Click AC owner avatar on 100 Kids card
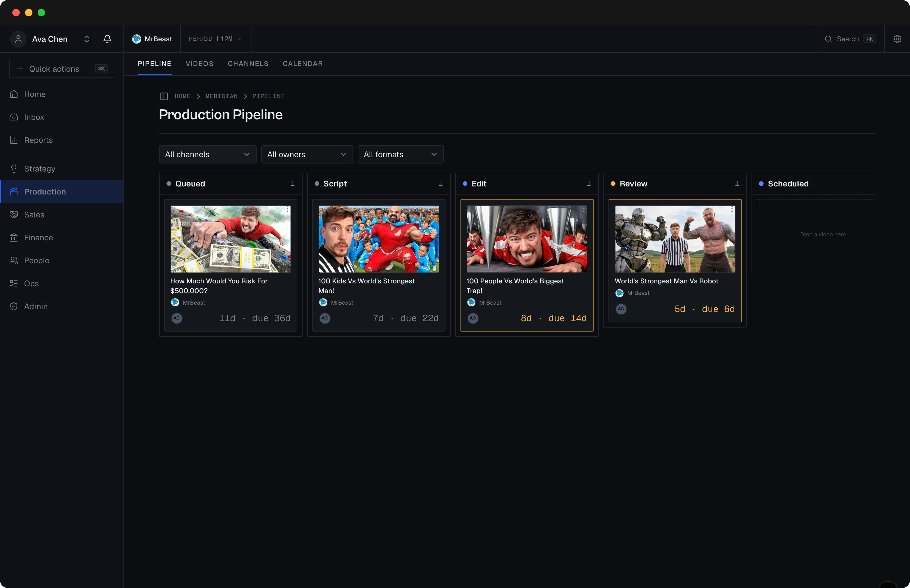910x588 pixels. (325, 318)
